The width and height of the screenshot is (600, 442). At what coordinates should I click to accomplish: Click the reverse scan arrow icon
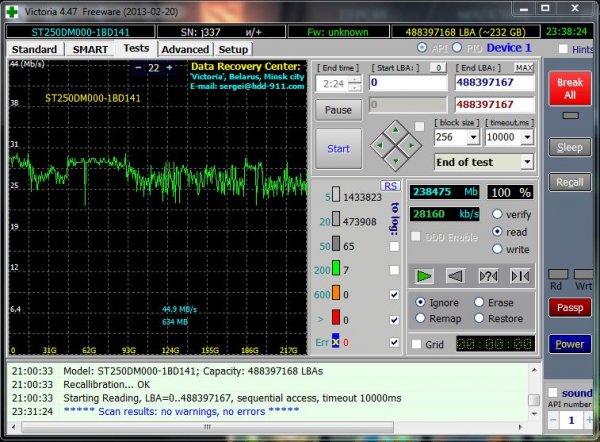(x=455, y=276)
